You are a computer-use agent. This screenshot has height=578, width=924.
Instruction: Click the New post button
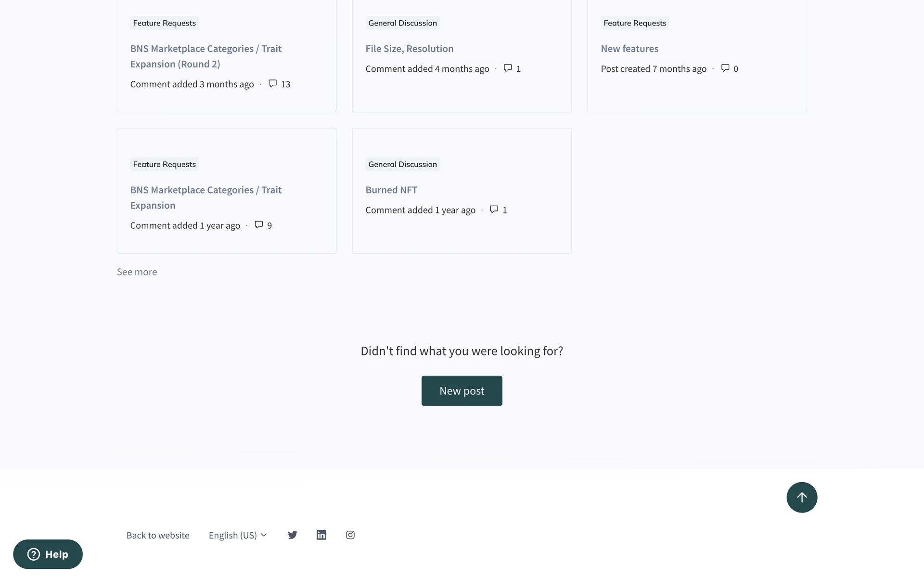point(462,391)
